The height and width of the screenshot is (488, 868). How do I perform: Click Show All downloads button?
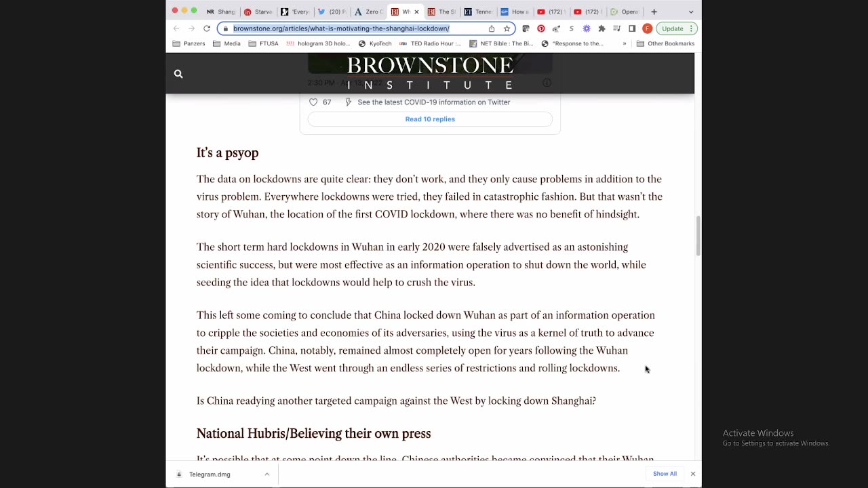click(x=665, y=474)
